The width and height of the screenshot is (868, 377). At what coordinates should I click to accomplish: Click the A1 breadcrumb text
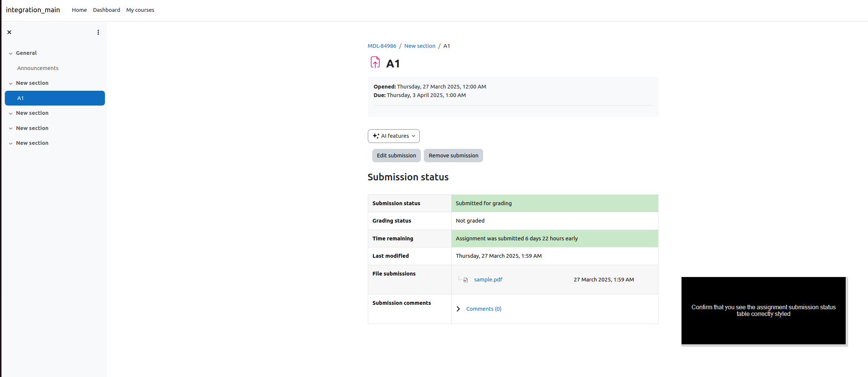click(446, 46)
